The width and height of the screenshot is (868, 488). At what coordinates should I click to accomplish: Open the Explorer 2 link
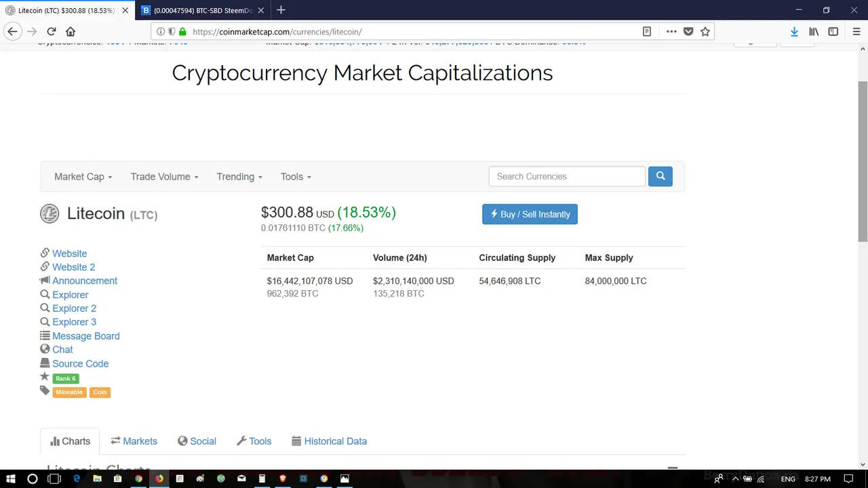pyautogui.click(x=74, y=308)
